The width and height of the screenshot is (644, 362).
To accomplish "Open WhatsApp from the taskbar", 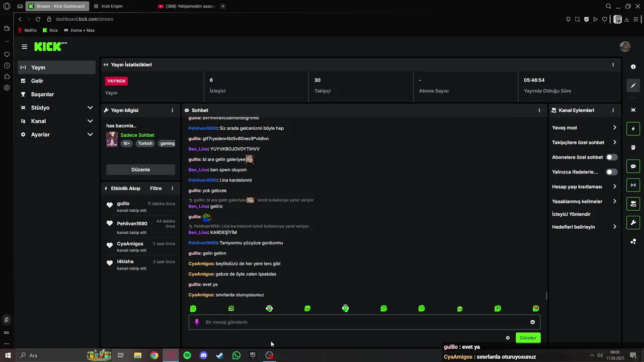I will [236, 355].
